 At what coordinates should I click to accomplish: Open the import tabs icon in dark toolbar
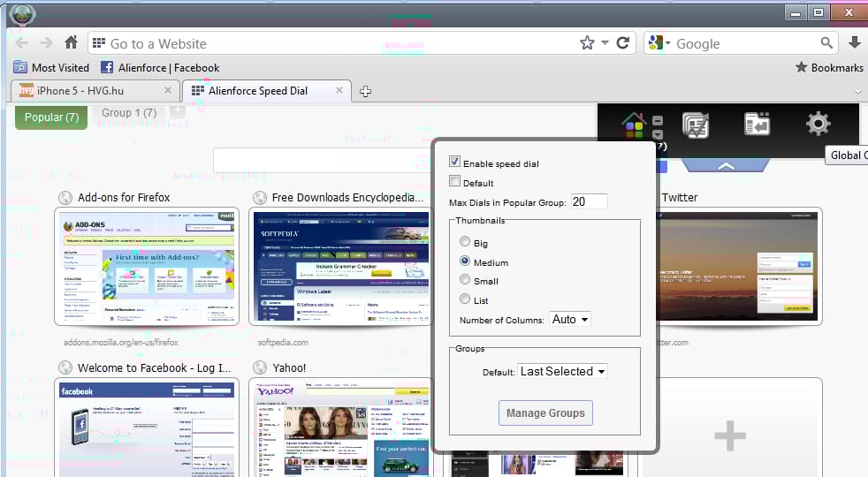[757, 124]
